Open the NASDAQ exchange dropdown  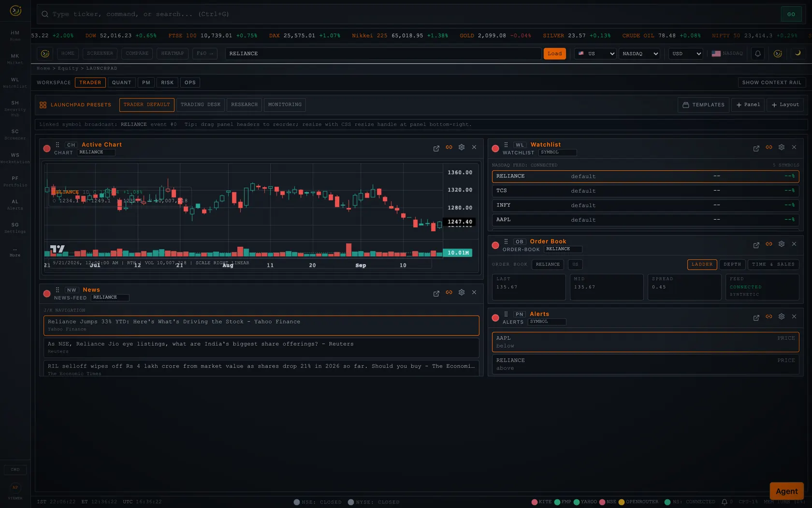pos(640,54)
